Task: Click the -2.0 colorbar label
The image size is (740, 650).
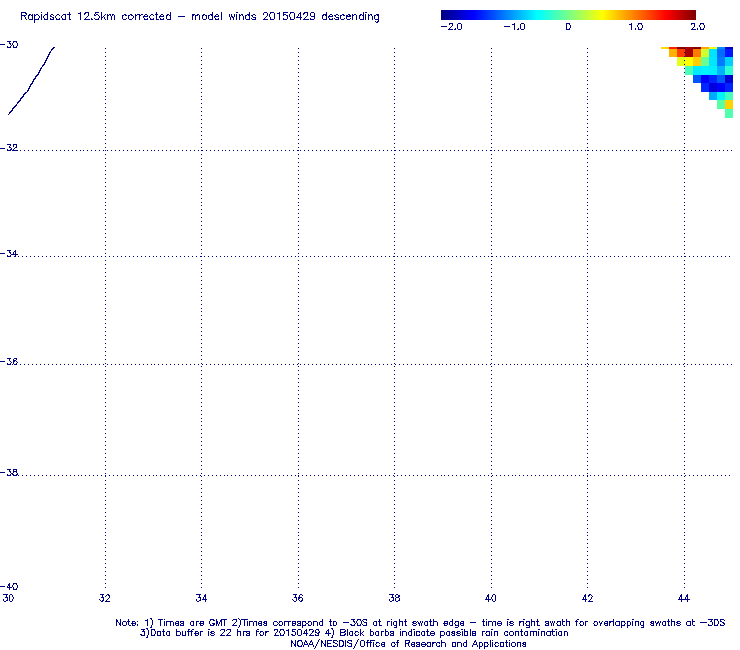Action: (x=451, y=27)
